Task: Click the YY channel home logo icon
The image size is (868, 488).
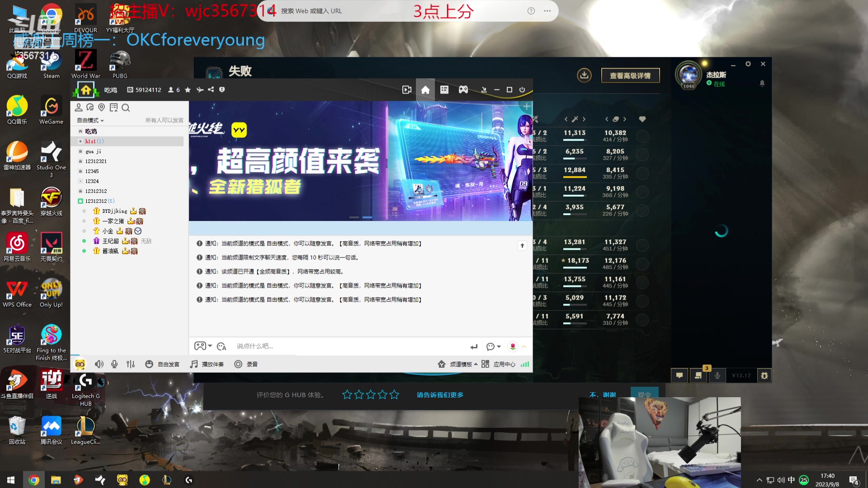Action: [86, 90]
